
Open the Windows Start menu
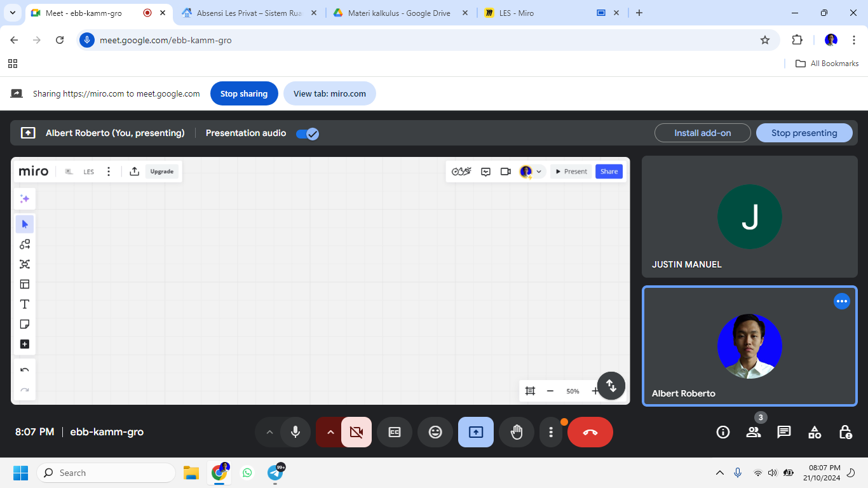coord(20,473)
